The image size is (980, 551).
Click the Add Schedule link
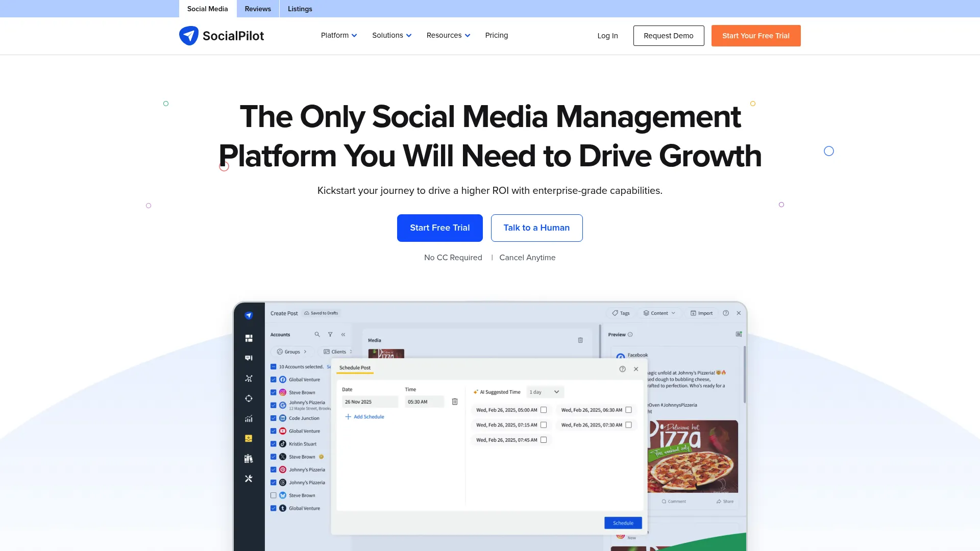[365, 417]
